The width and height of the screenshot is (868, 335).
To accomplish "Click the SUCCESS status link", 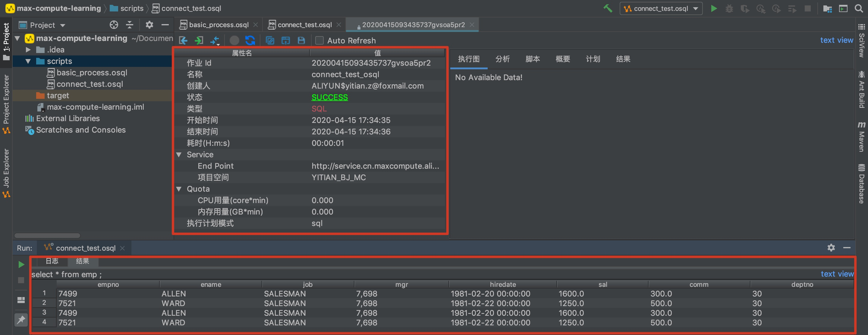I will click(x=329, y=97).
